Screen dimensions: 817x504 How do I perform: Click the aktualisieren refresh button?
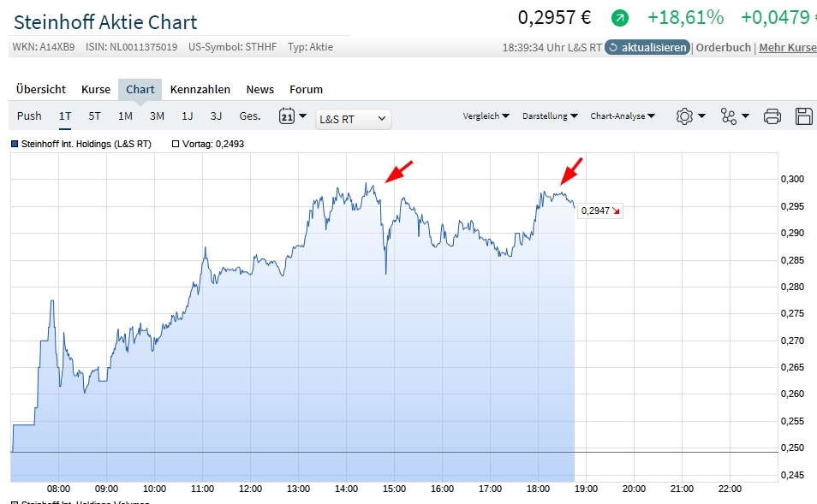point(647,47)
